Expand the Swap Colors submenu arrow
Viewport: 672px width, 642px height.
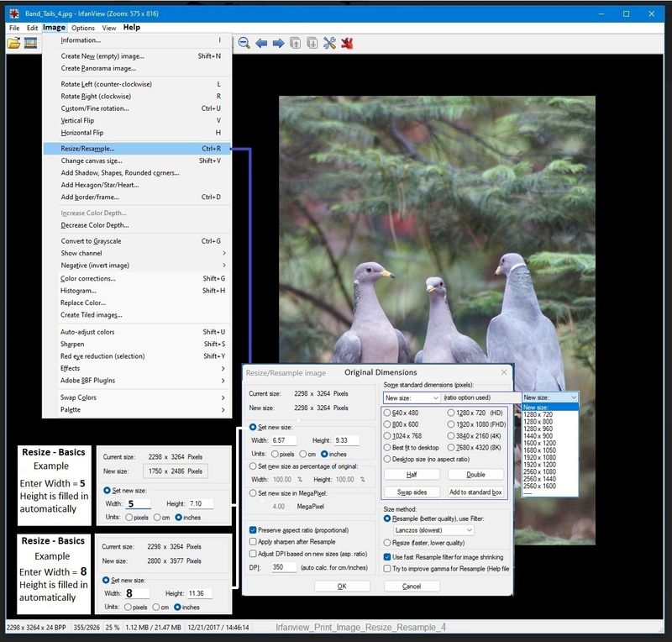click(223, 397)
